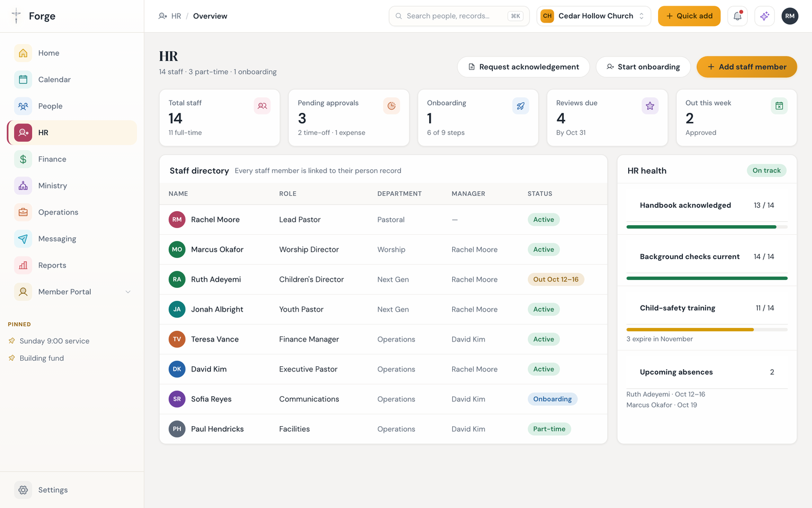Click the Reviews due star icon
This screenshot has height=508, width=812.
pos(650,106)
